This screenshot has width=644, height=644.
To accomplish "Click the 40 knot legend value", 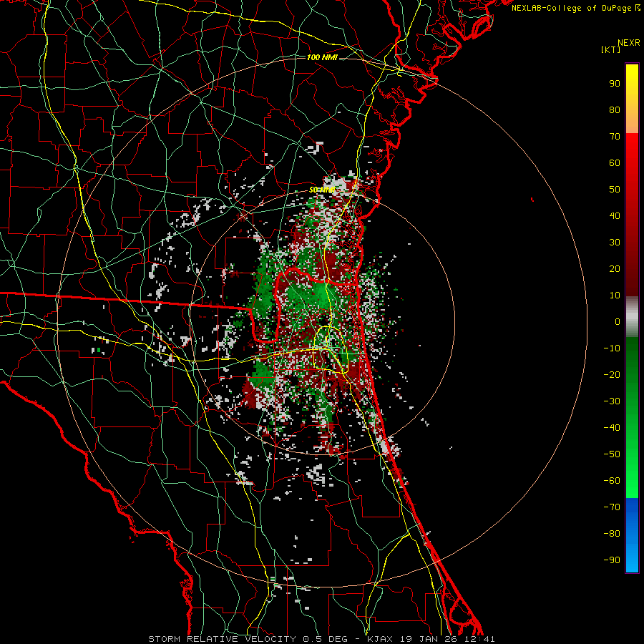I will pyautogui.click(x=615, y=216).
